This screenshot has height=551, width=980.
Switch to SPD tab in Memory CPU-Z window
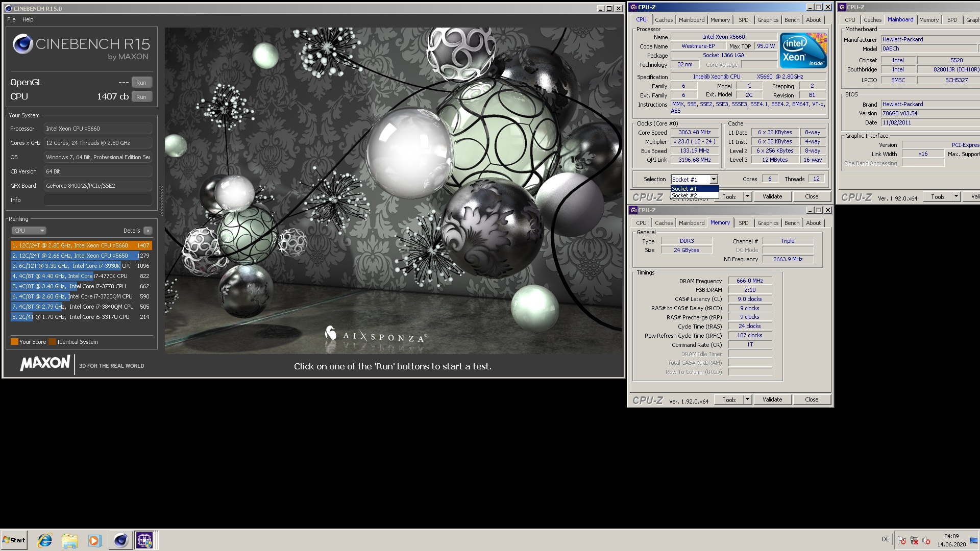(x=743, y=223)
